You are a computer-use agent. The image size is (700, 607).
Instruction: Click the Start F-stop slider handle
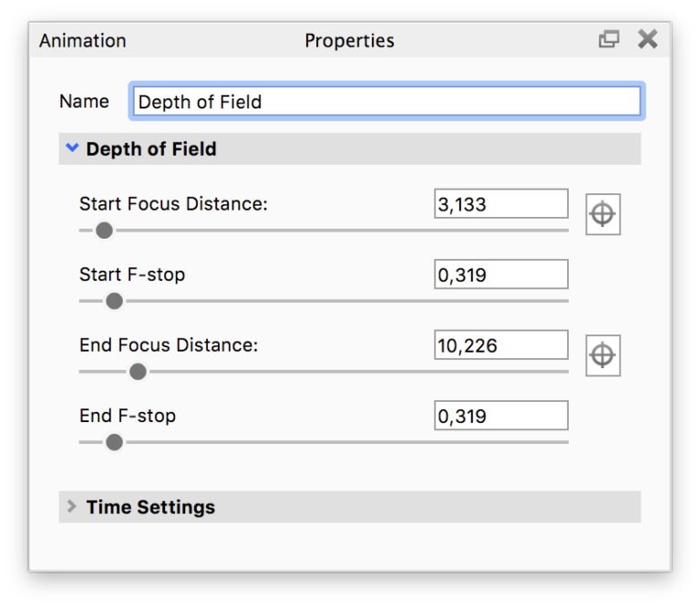pyautogui.click(x=114, y=301)
